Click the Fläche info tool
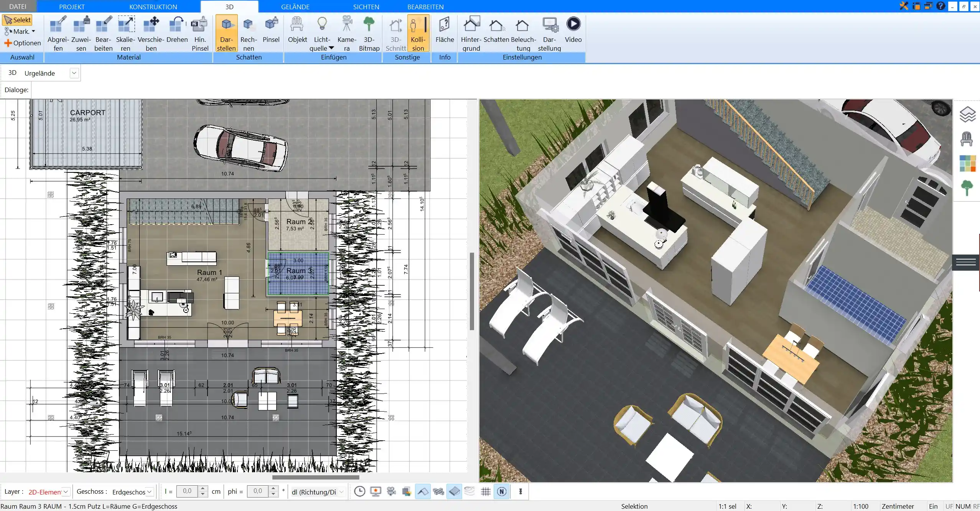Screen dimensions: 980x511 pyautogui.click(x=445, y=29)
